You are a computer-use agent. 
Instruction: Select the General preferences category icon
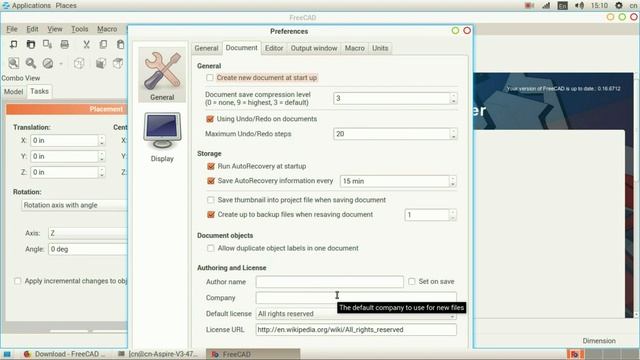tap(162, 75)
